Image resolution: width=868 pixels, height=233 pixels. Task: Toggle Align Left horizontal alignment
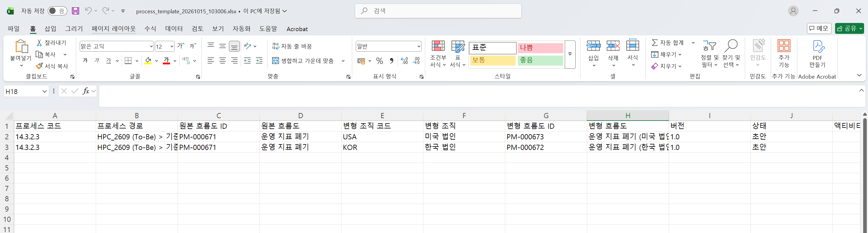click(211, 61)
